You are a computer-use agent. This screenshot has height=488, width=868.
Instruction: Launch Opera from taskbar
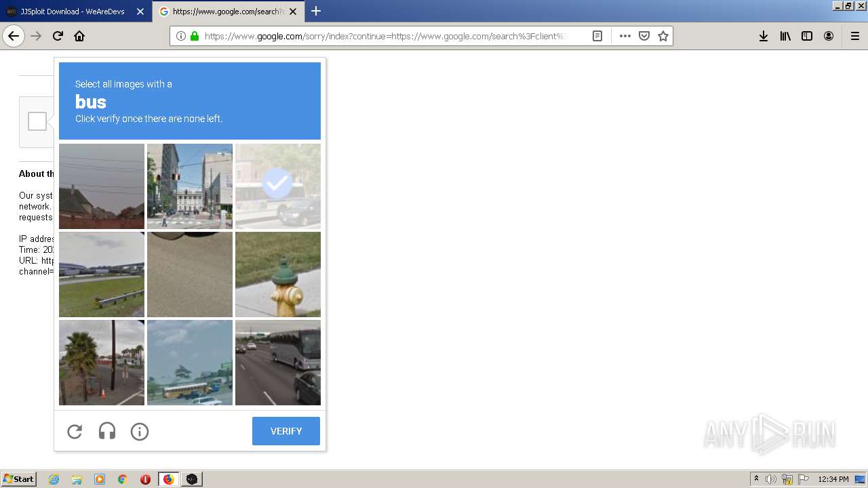pos(145,479)
